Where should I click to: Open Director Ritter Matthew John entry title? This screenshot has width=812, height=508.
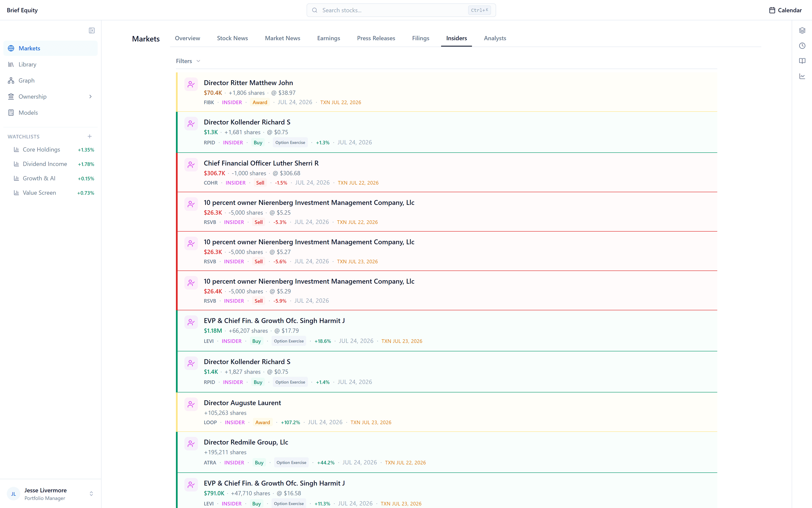248,83
